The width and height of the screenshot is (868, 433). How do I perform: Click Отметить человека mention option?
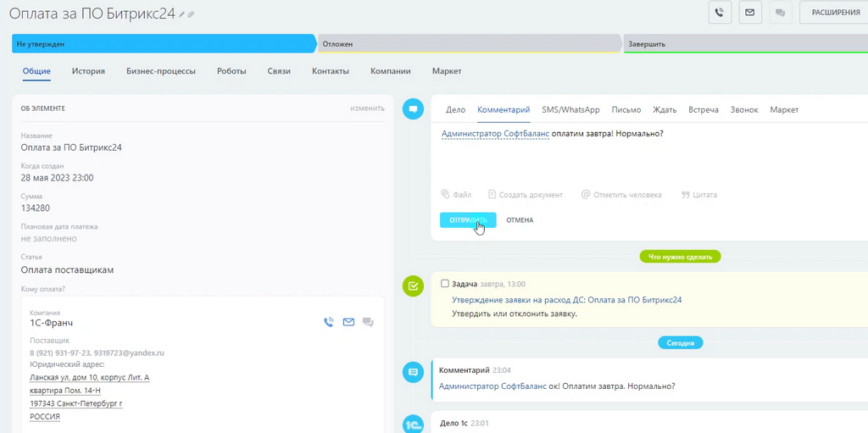tap(621, 195)
